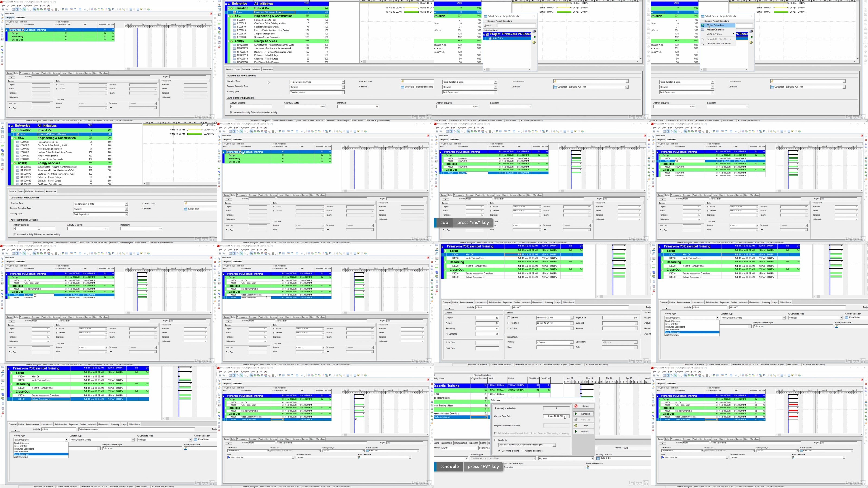Tick the Started checkbox for activity K1000 Kick Off
This screenshot has height=488, width=868.
509,317
